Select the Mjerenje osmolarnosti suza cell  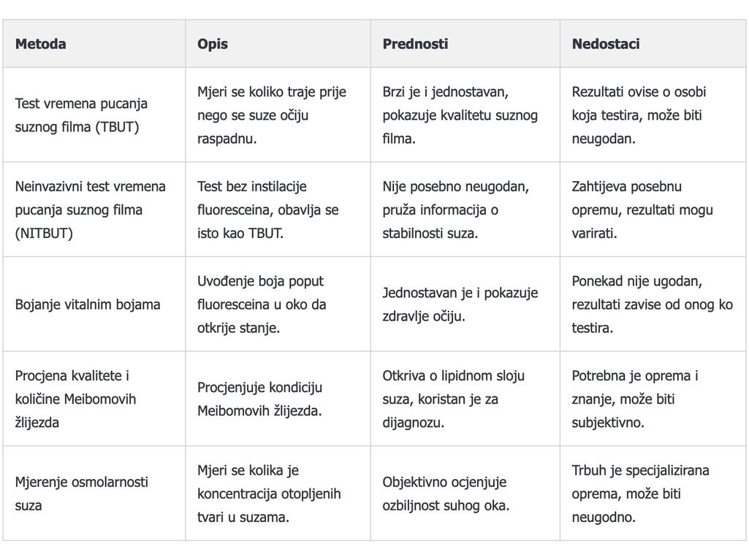tap(81, 494)
